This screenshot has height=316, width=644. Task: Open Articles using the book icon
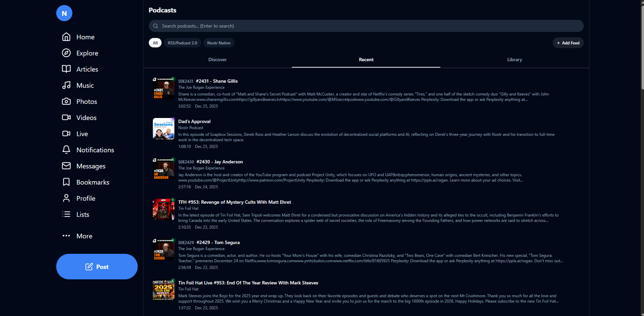(66, 69)
